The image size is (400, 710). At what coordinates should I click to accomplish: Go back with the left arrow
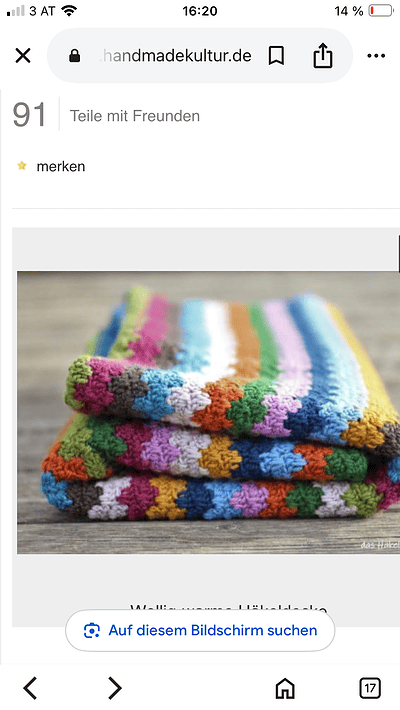click(x=30, y=688)
